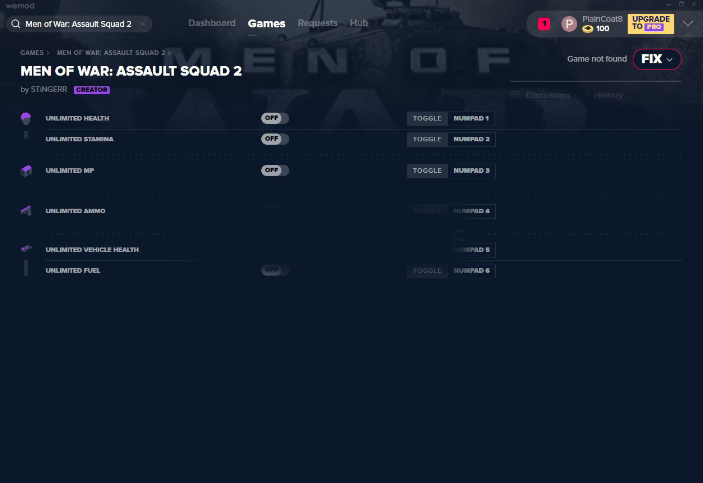Change the NUMPAD 2 hotkey
Viewport: 703px width, 483px height.
[471, 139]
